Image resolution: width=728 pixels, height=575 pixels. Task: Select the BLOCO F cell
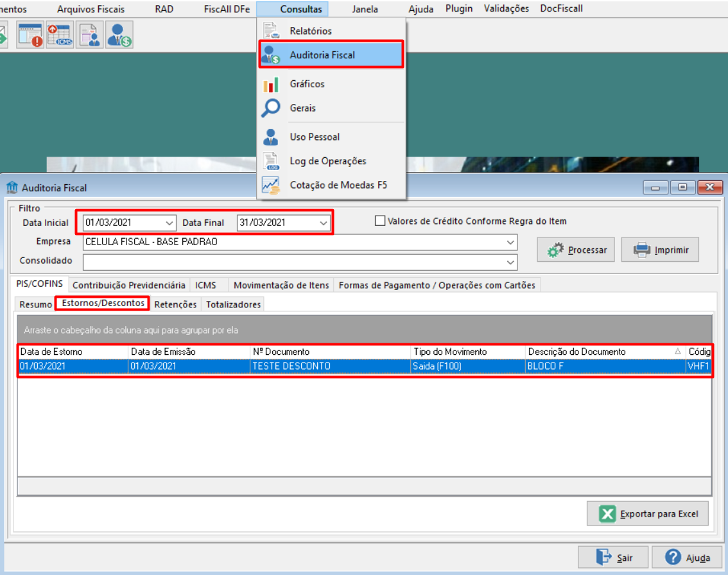point(605,366)
